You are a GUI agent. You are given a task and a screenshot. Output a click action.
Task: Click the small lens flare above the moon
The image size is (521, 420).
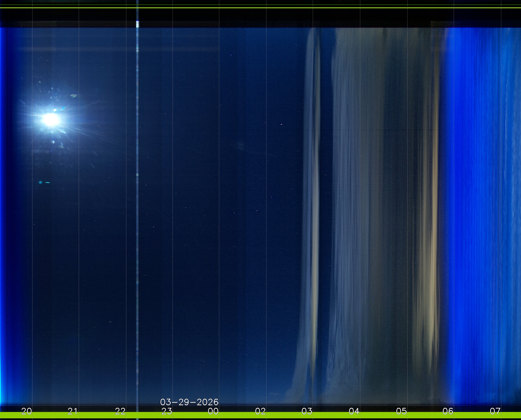[x=74, y=96]
